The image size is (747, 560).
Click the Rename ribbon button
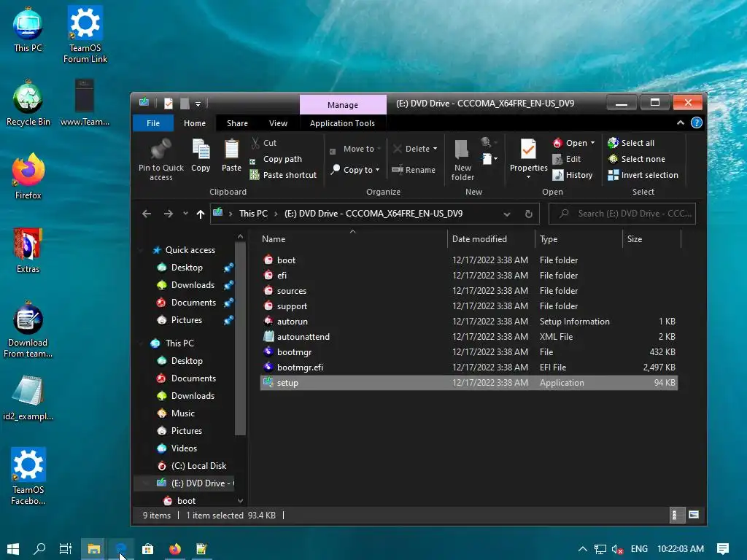click(x=414, y=169)
